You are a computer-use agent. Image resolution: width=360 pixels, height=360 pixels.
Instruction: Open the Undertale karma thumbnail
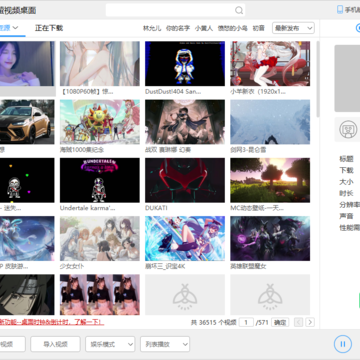click(x=100, y=180)
